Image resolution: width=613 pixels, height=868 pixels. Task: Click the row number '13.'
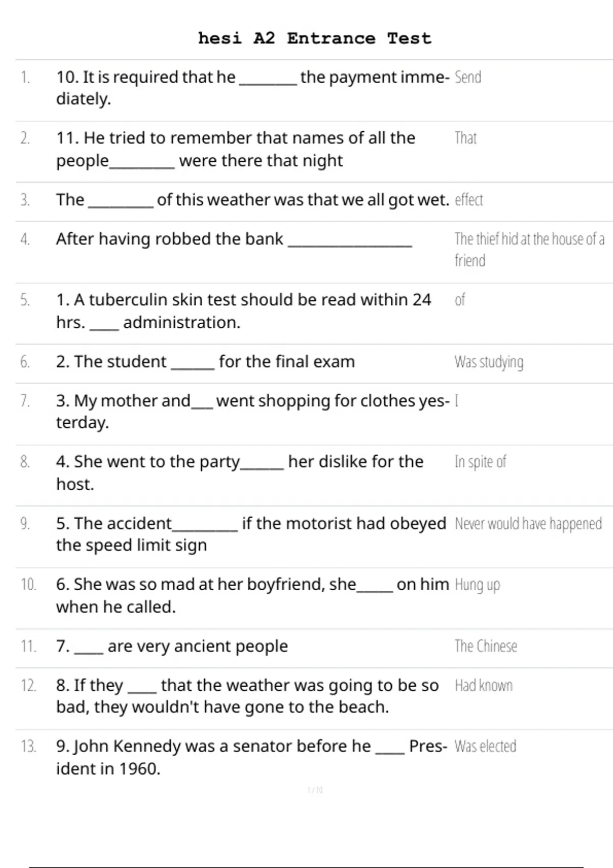pyautogui.click(x=29, y=746)
